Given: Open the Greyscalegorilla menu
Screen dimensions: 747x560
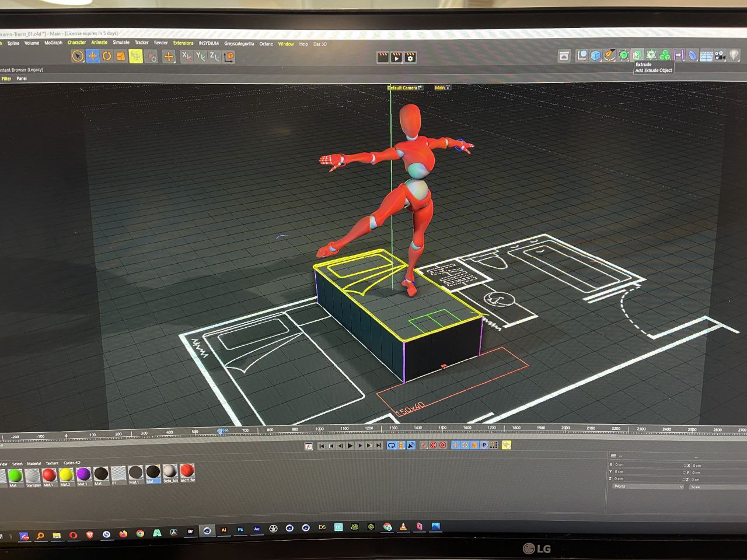Looking at the screenshot, I should pyautogui.click(x=239, y=43).
